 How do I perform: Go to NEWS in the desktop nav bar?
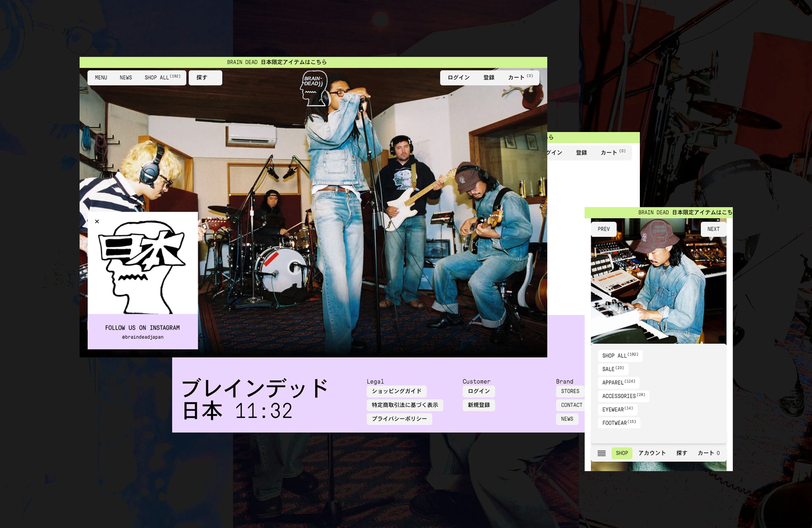126,78
